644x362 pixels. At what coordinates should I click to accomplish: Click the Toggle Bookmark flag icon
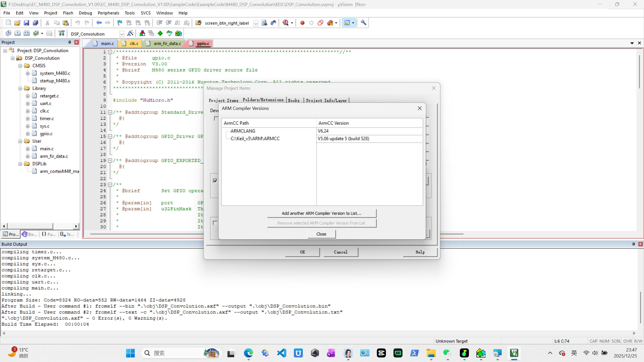120,23
